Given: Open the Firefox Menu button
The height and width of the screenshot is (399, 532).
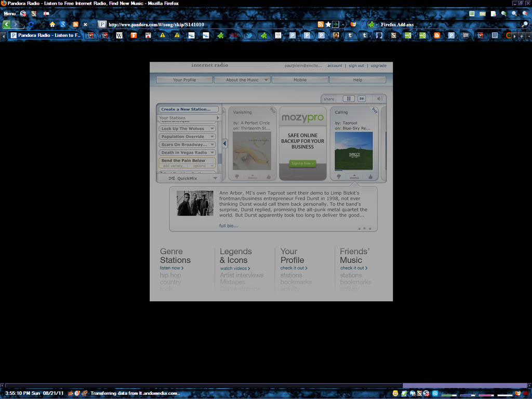Looking at the screenshot, I should tap(9, 14).
